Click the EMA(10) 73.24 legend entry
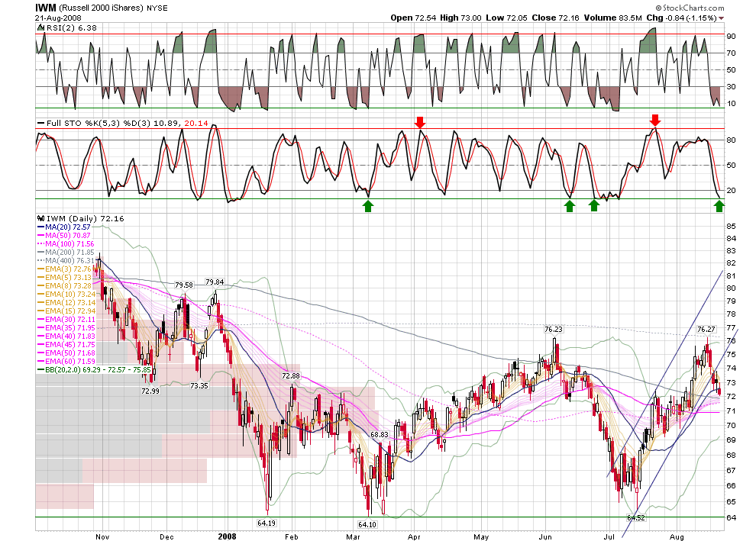The width and height of the screenshot is (756, 541). click(x=66, y=295)
